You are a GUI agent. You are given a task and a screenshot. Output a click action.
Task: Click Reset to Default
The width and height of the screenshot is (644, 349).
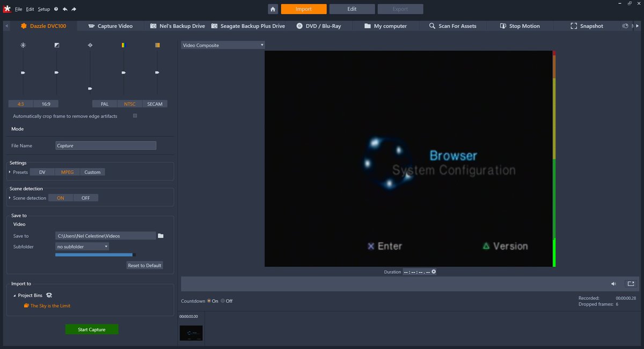pyautogui.click(x=144, y=265)
